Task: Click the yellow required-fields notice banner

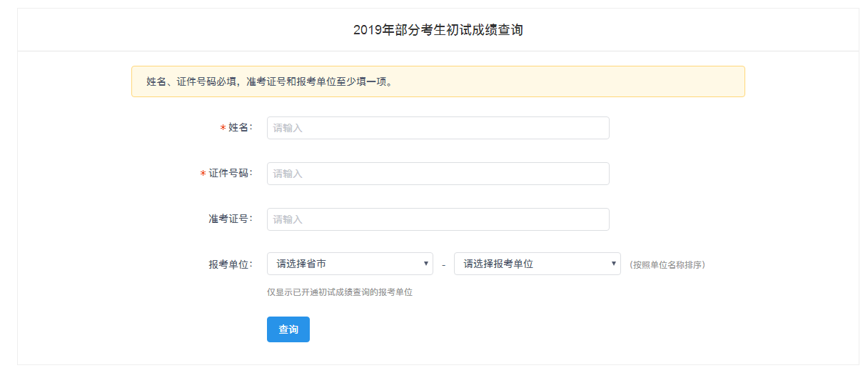Action: (x=438, y=81)
